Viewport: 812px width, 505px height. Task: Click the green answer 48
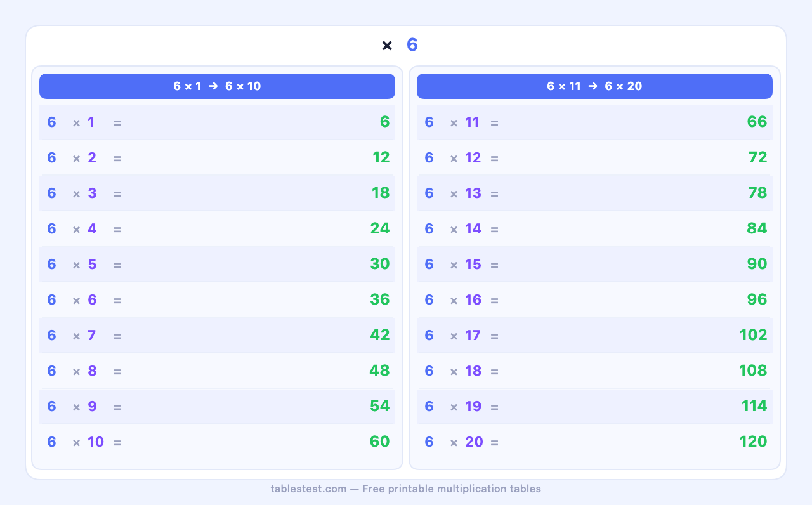coord(379,371)
